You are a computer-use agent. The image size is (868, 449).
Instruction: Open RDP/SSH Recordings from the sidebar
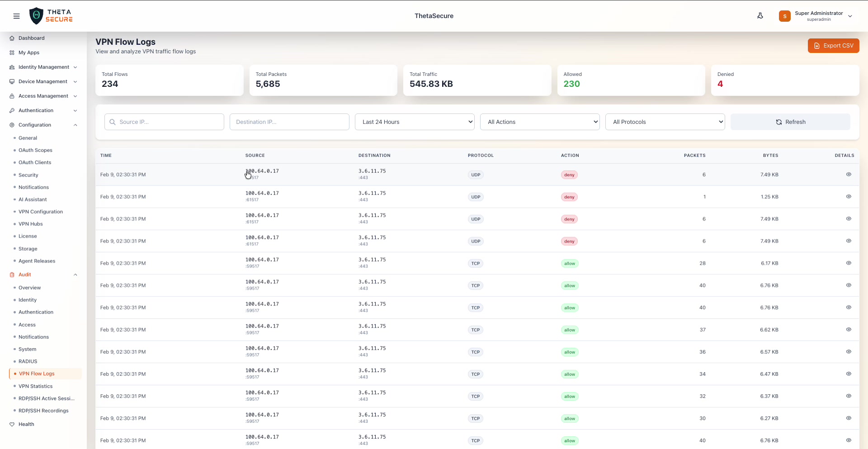coord(43,411)
